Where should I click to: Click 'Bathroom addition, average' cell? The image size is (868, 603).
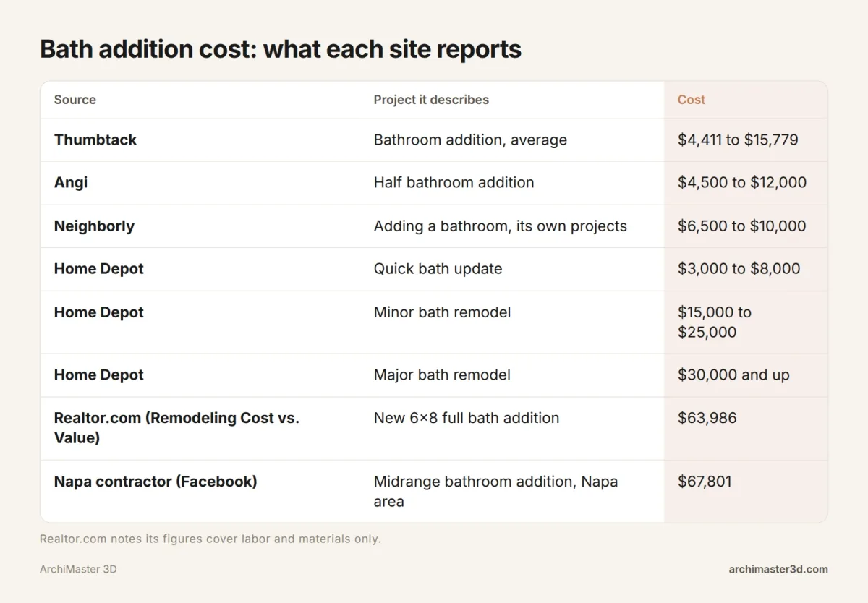(470, 140)
